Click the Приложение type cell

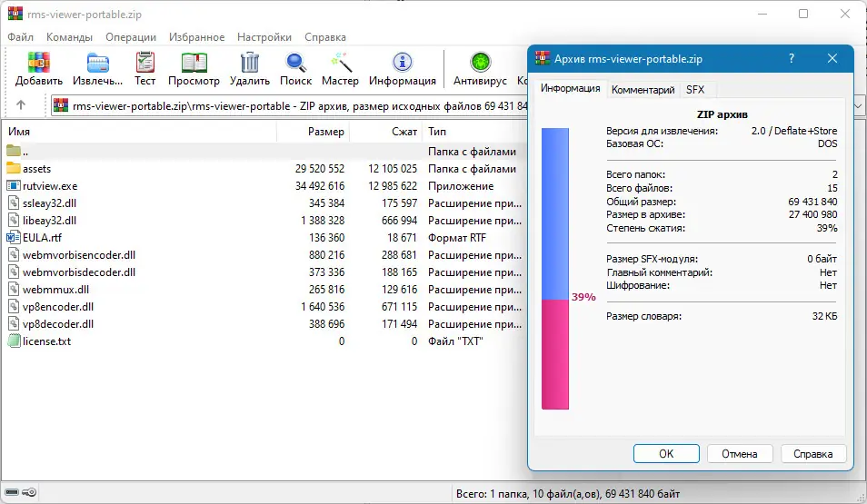(461, 185)
